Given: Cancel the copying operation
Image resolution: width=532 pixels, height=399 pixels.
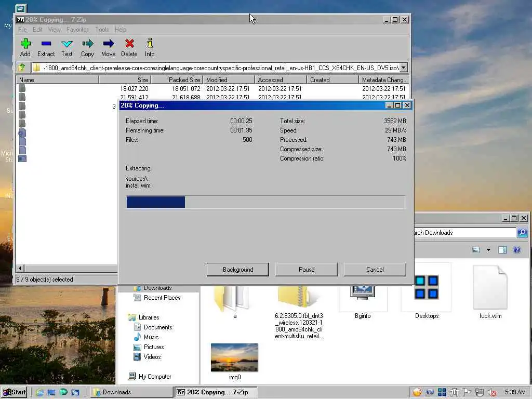Looking at the screenshot, I should (x=375, y=270).
